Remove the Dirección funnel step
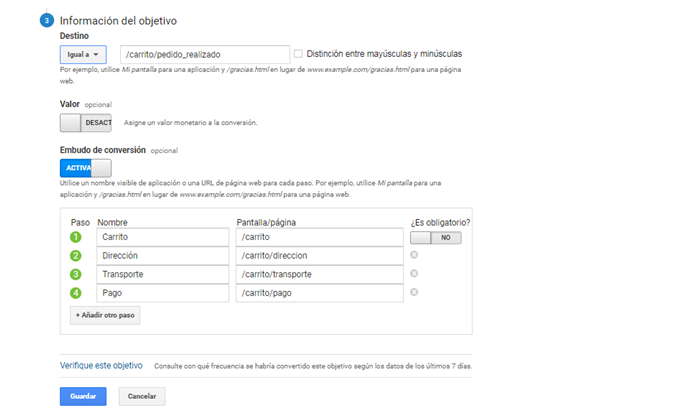Image resolution: width=680 pixels, height=420 pixels. pos(414,255)
